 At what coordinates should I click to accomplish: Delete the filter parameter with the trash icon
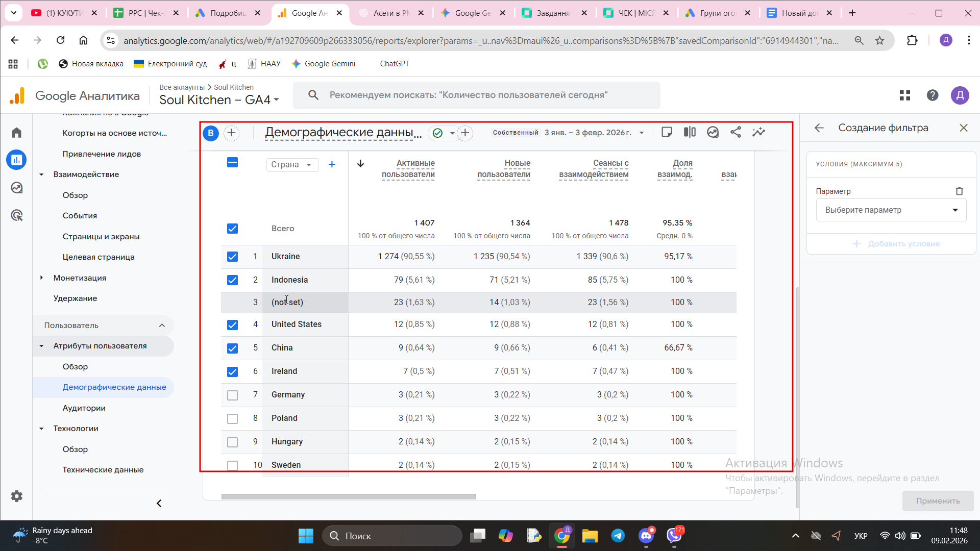pyautogui.click(x=959, y=191)
